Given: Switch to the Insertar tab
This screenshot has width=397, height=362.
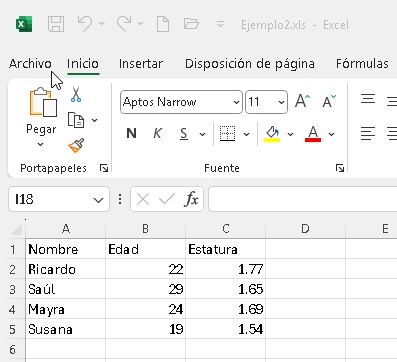Looking at the screenshot, I should point(141,63).
